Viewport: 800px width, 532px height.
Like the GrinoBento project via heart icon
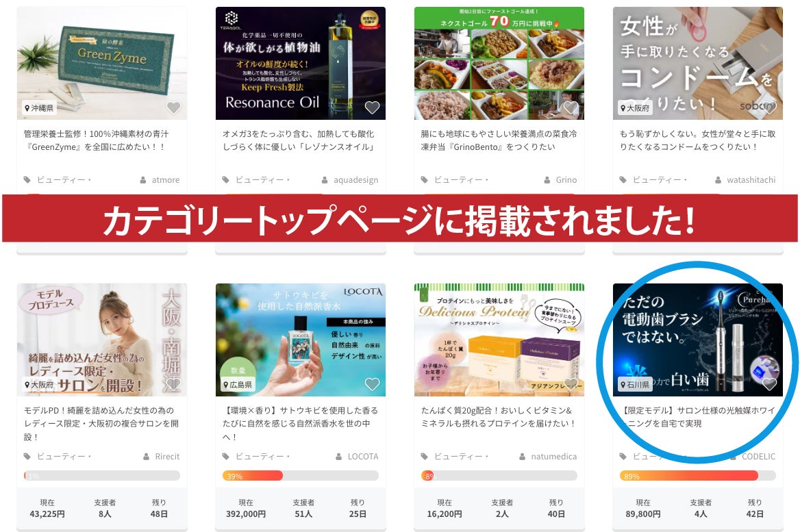pyautogui.click(x=571, y=107)
